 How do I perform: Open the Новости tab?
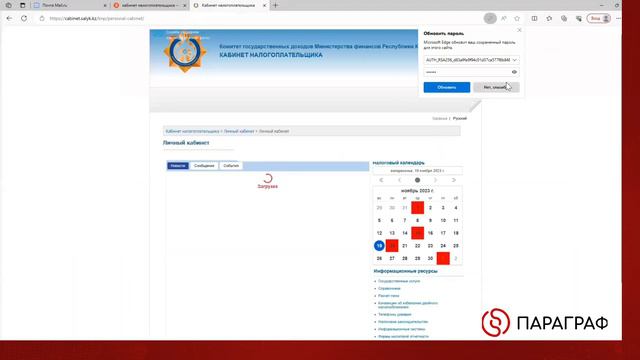(178, 166)
